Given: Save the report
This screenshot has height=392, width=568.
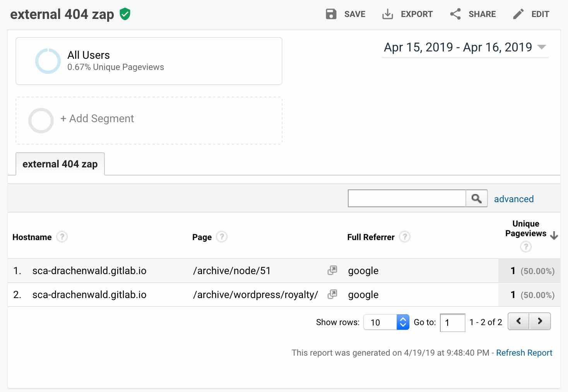Looking at the screenshot, I should [x=346, y=14].
